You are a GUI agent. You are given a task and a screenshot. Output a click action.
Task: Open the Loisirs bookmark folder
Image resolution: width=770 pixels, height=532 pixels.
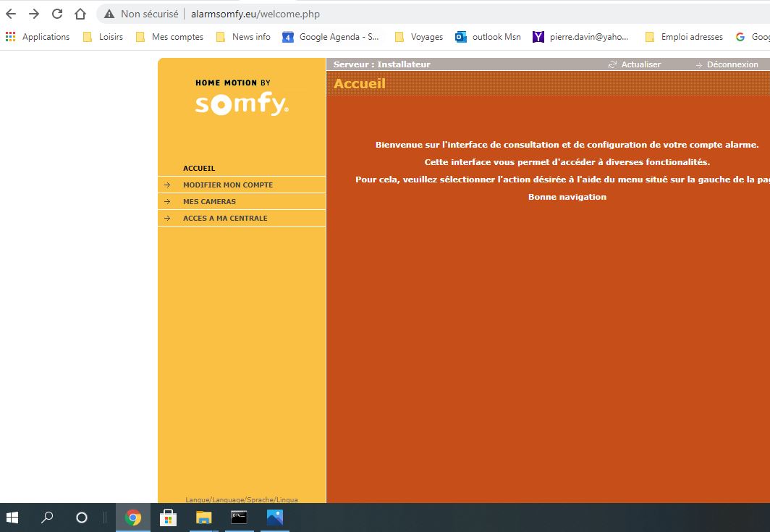(x=103, y=37)
